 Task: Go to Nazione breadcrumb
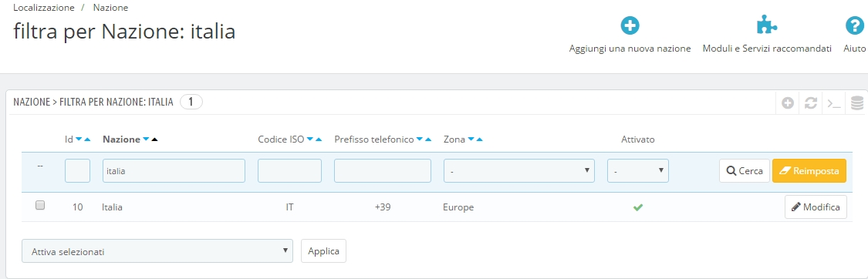click(110, 8)
